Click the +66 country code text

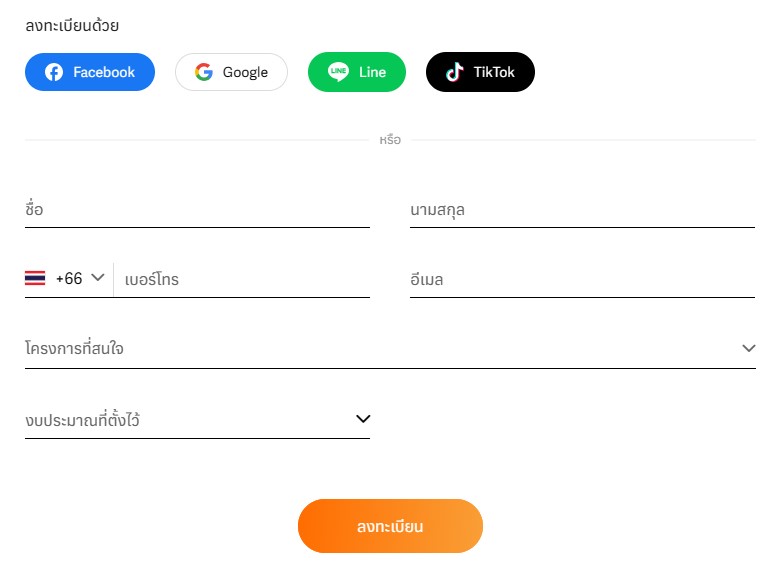pyautogui.click(x=69, y=279)
